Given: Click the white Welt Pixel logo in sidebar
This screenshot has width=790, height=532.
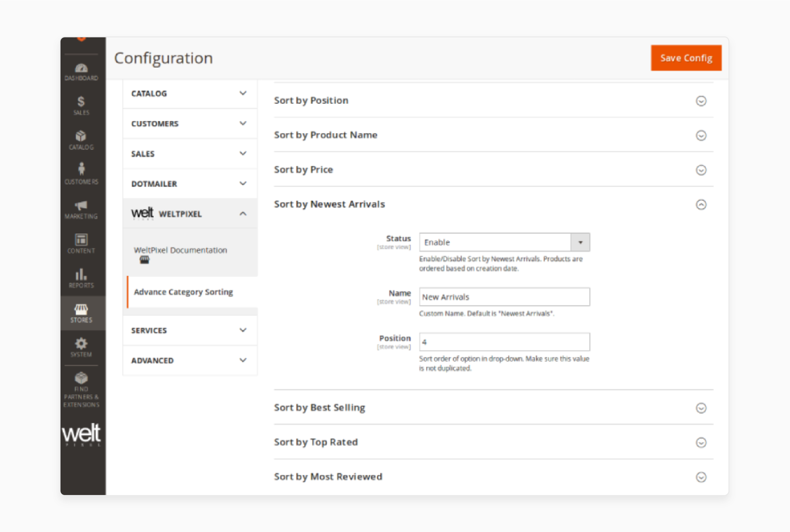Looking at the screenshot, I should point(81,435).
